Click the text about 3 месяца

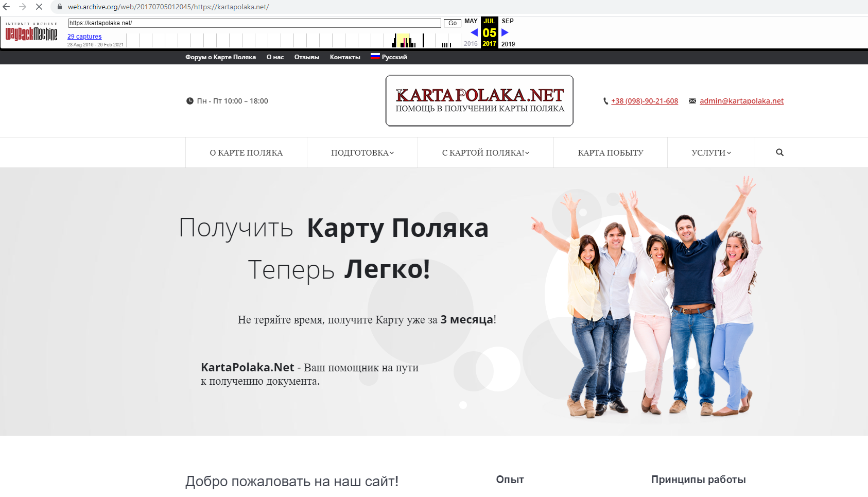pos(367,319)
